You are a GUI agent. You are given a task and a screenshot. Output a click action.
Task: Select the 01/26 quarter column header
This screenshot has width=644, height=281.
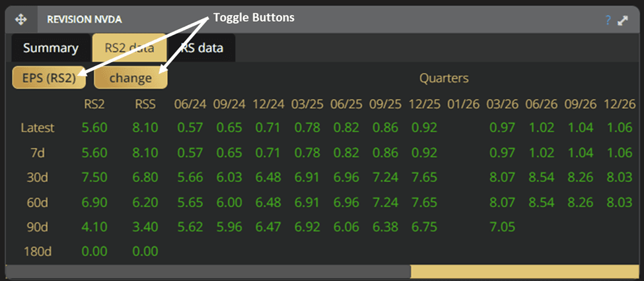[x=463, y=105]
